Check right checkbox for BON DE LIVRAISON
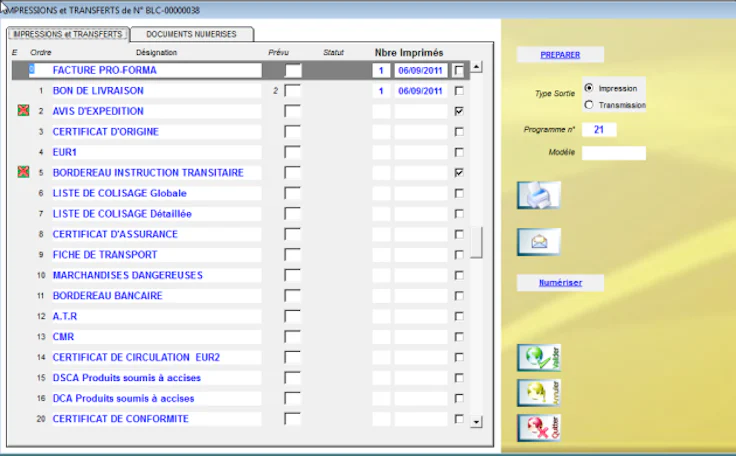736x456 pixels. pos(459,91)
